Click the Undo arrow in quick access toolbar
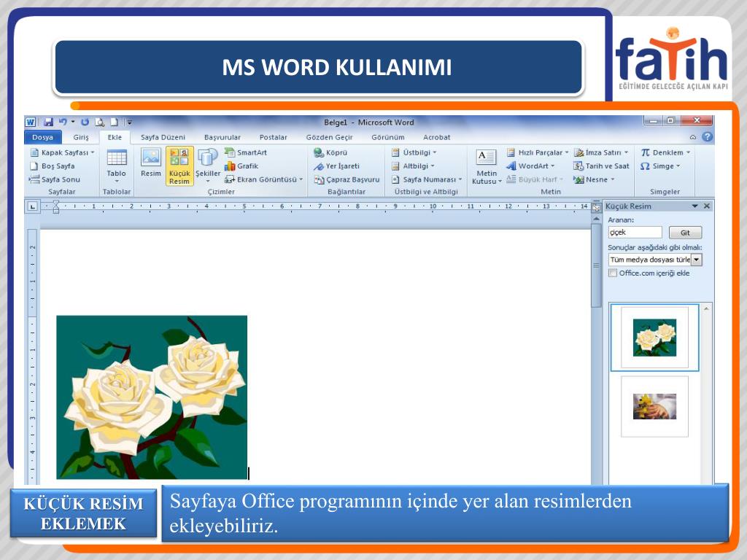The height and width of the screenshot is (560, 747). (x=63, y=122)
